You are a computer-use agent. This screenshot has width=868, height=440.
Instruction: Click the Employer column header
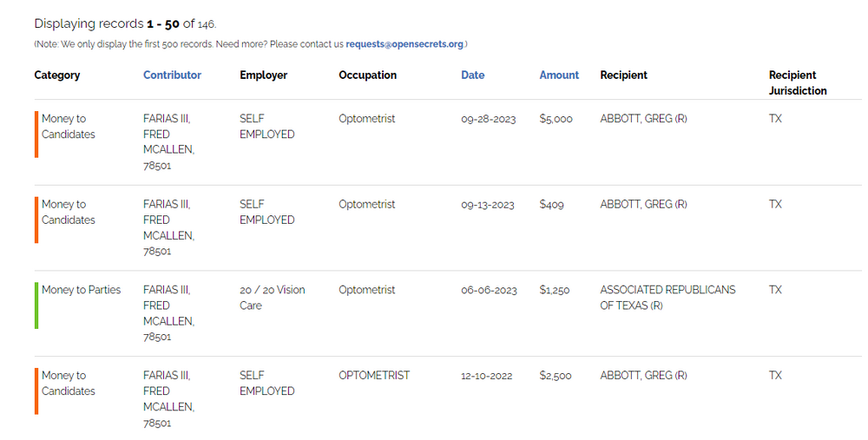(x=263, y=76)
